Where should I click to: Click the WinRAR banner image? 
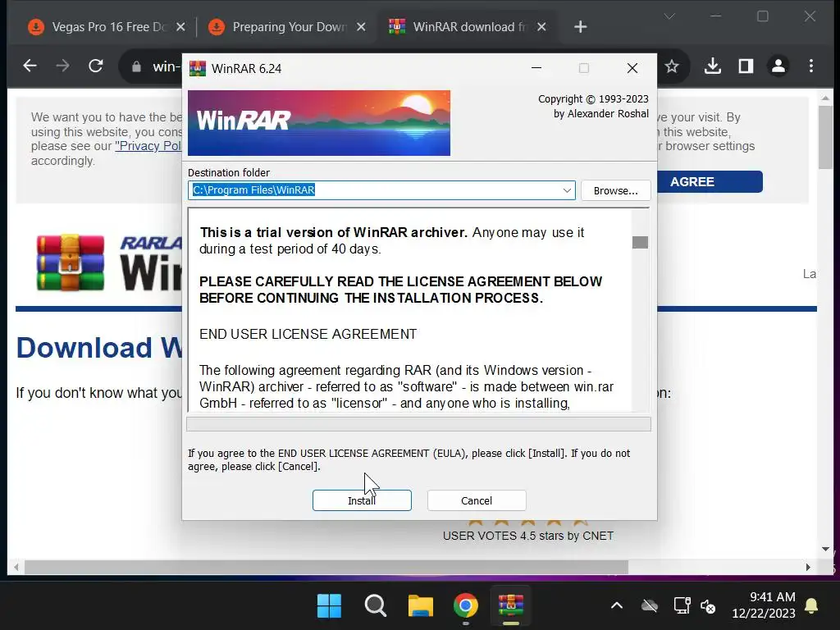pyautogui.click(x=319, y=123)
